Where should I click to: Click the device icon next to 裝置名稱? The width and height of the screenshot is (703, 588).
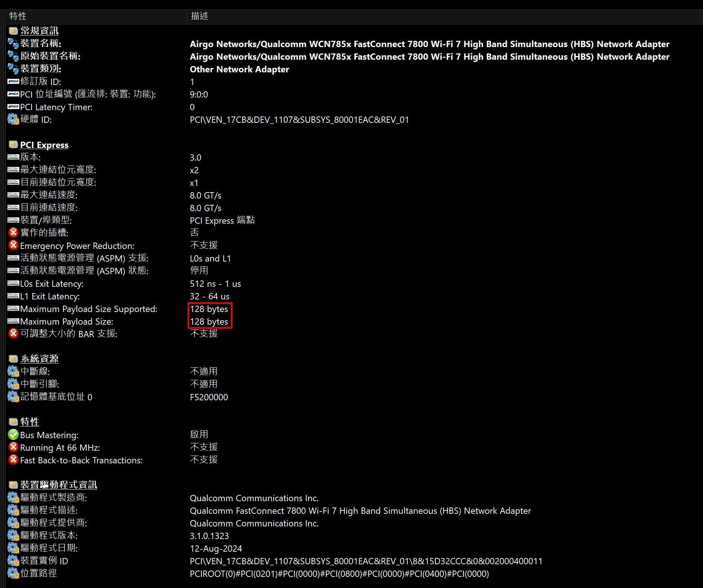point(13,44)
